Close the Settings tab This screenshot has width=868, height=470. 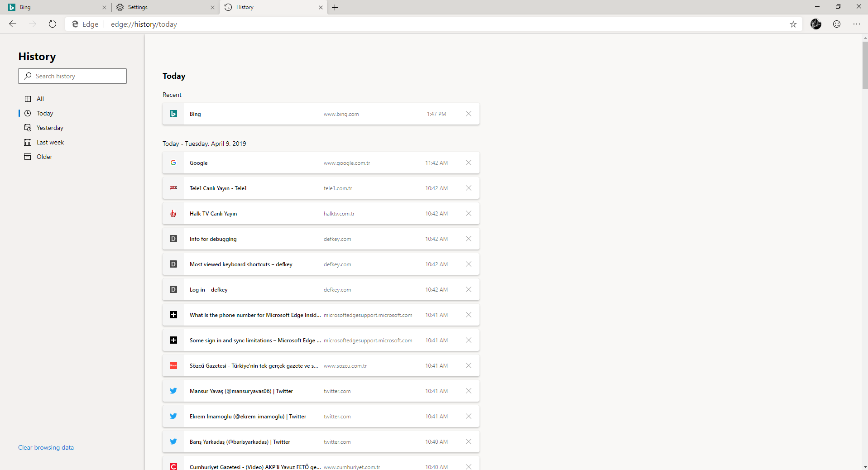[x=212, y=7]
